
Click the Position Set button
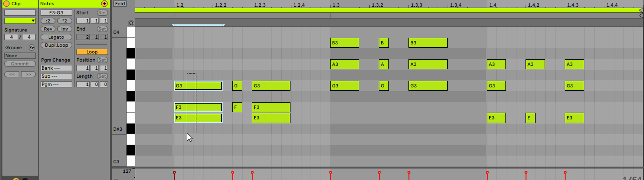click(102, 60)
